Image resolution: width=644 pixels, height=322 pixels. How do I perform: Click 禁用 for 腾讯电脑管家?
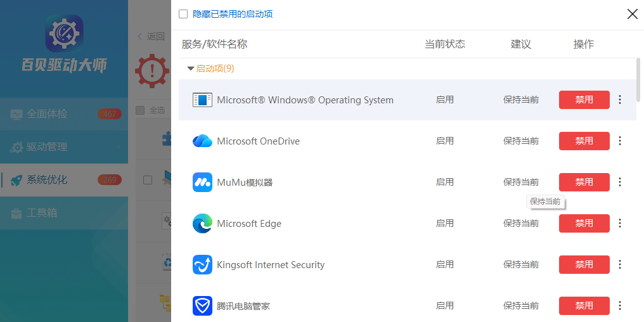(584, 306)
